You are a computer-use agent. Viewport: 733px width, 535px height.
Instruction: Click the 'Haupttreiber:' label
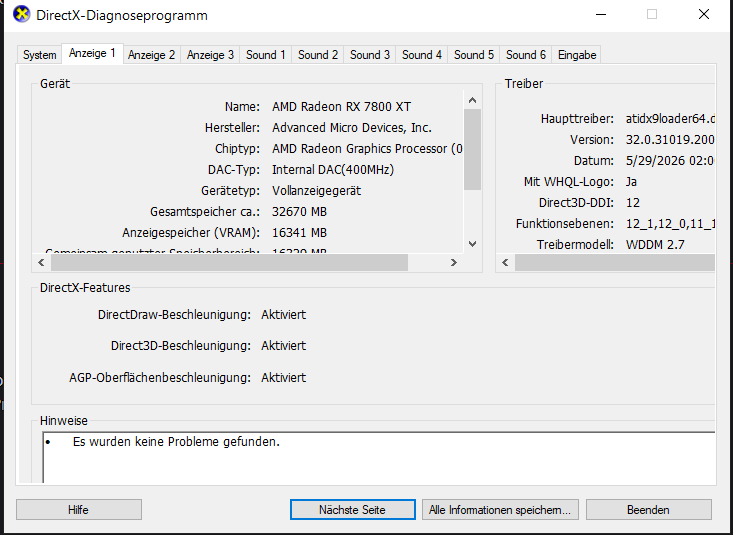(x=577, y=119)
